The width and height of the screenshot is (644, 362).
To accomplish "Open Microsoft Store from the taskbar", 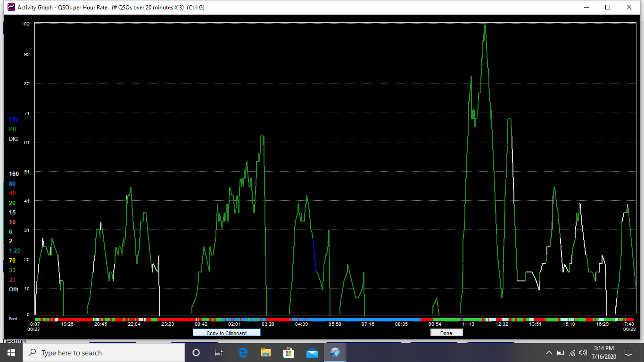I will (289, 353).
